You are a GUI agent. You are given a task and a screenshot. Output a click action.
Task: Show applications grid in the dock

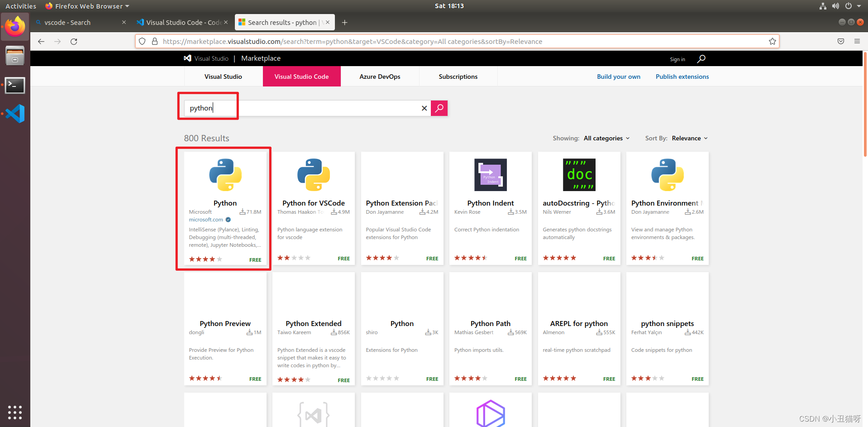click(15, 412)
